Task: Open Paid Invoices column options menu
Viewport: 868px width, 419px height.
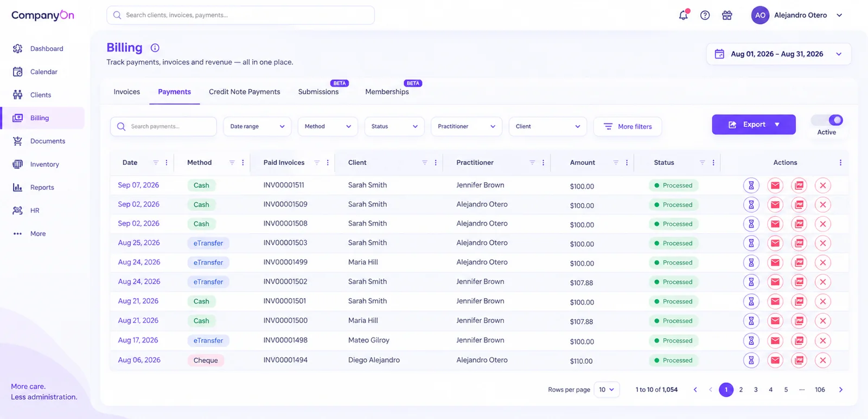Action: [328, 163]
